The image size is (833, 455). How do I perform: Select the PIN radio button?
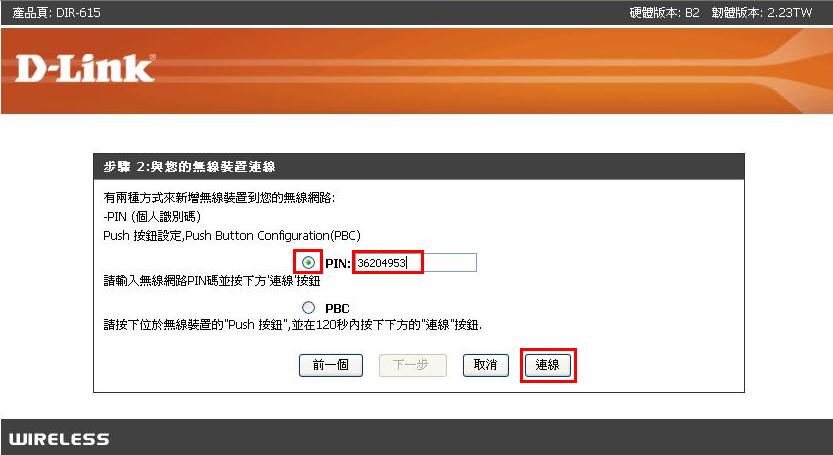[308, 263]
